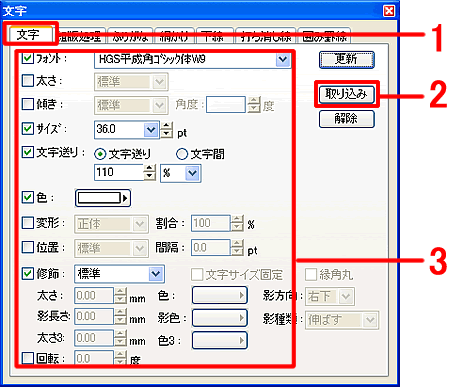Click the 文字送り value field showing 110
The image size is (450, 387).
119,172
